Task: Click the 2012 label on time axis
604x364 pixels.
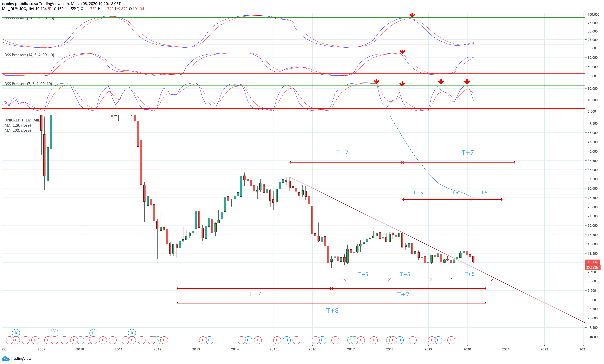Action: [157, 349]
